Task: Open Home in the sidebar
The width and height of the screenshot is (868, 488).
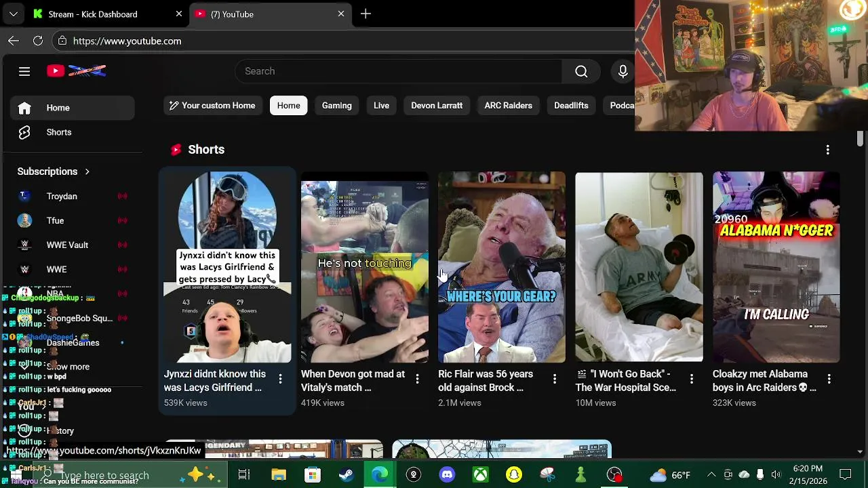Action: click(73, 108)
